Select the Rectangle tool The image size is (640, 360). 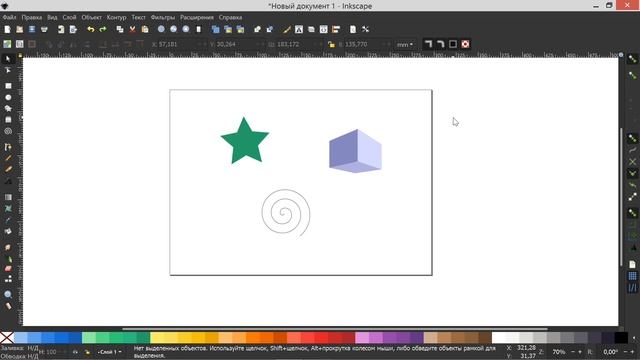(8, 86)
